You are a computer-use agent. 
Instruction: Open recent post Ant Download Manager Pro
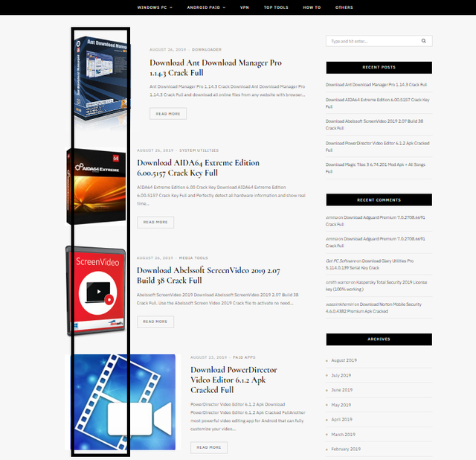[376, 84]
